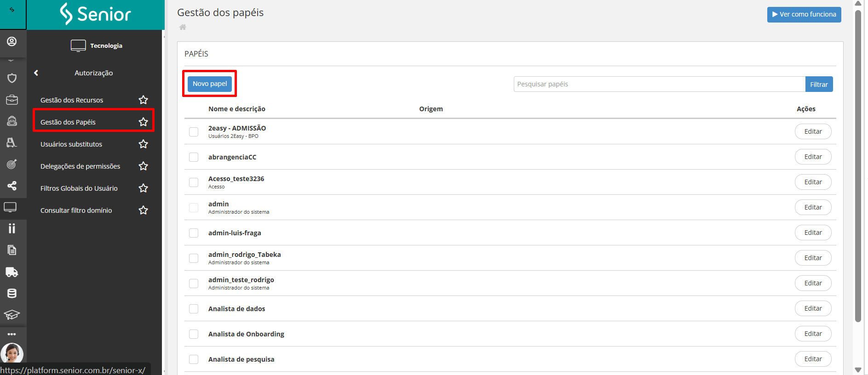Open the target module icon
This screenshot has height=375, width=868.
12,164
